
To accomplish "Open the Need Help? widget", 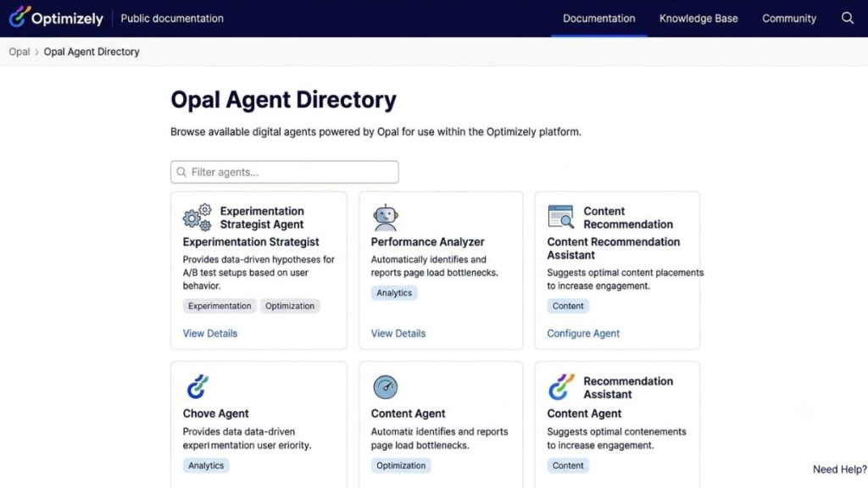I will point(840,469).
